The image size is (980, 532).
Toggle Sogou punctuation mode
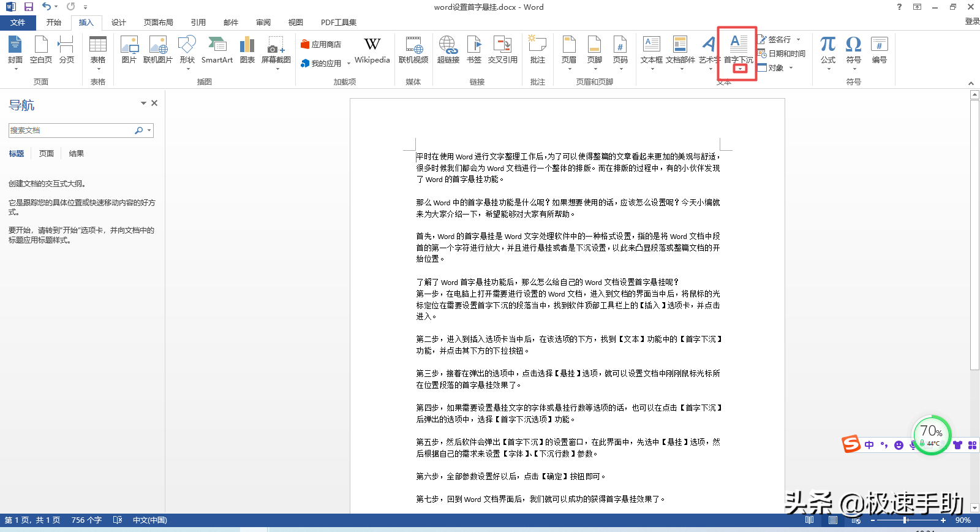click(x=884, y=446)
